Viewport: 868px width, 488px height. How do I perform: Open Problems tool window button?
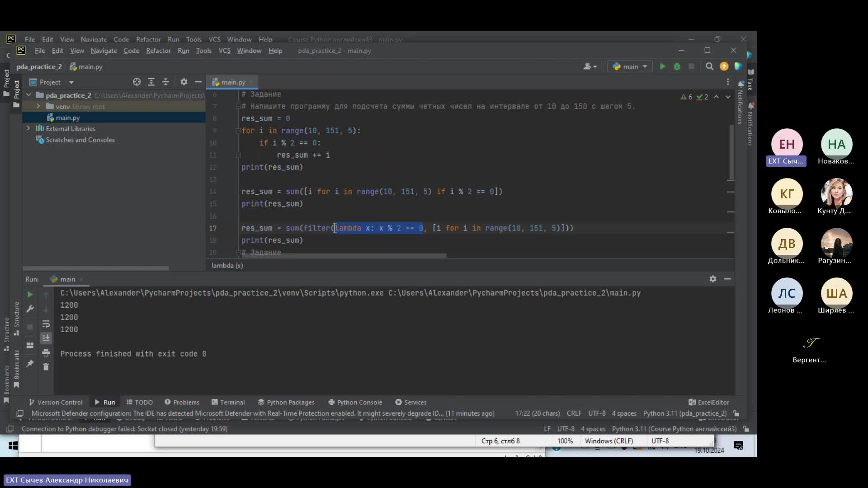click(x=182, y=402)
